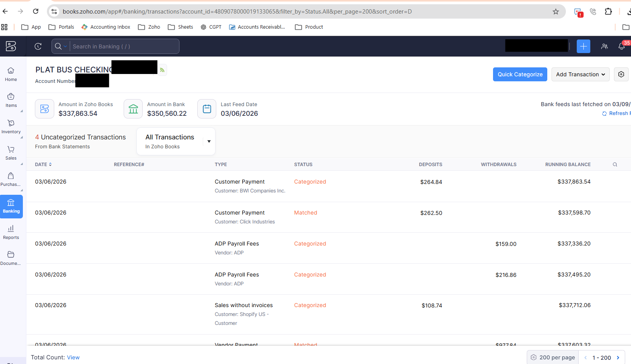
Task: Click Matched status for Click Industries payment
Action: click(305, 213)
